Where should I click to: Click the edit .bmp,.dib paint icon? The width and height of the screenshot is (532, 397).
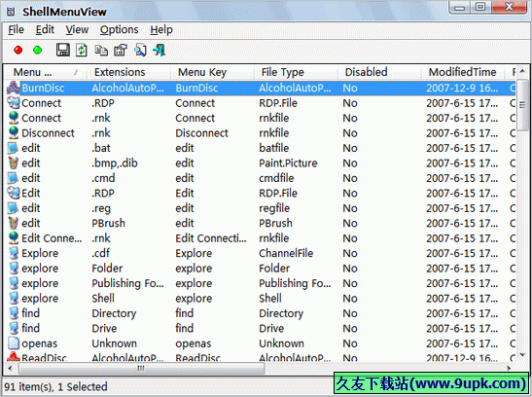tap(13, 162)
